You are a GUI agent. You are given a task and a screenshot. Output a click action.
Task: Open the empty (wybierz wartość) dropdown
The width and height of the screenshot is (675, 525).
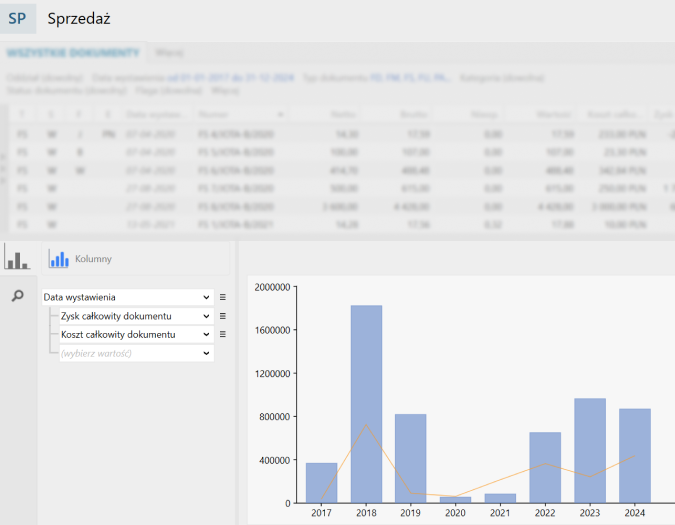click(x=206, y=353)
